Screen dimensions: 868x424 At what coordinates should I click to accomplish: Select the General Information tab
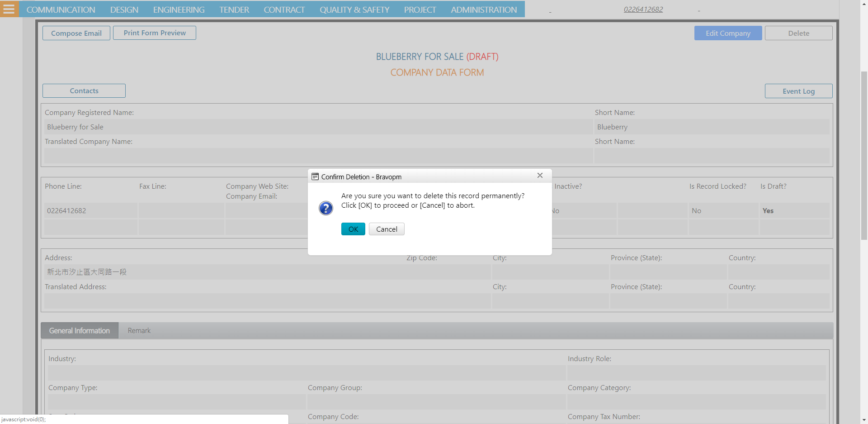80,331
